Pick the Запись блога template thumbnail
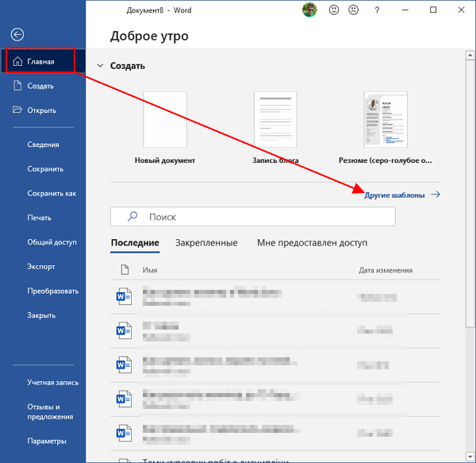 tap(275, 119)
